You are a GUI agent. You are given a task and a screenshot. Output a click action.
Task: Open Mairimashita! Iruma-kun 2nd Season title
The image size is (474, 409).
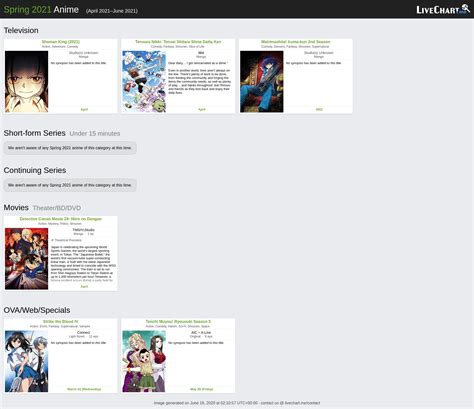296,42
